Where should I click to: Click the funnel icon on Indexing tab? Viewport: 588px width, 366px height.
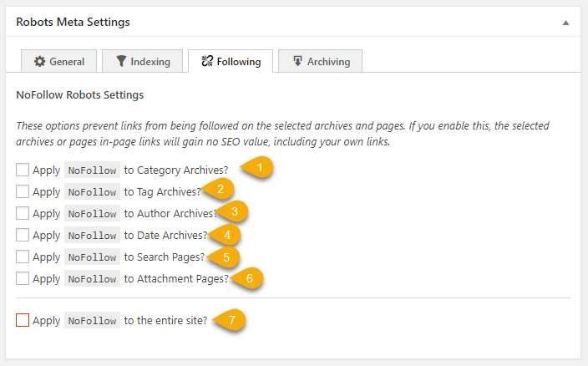[x=121, y=62]
